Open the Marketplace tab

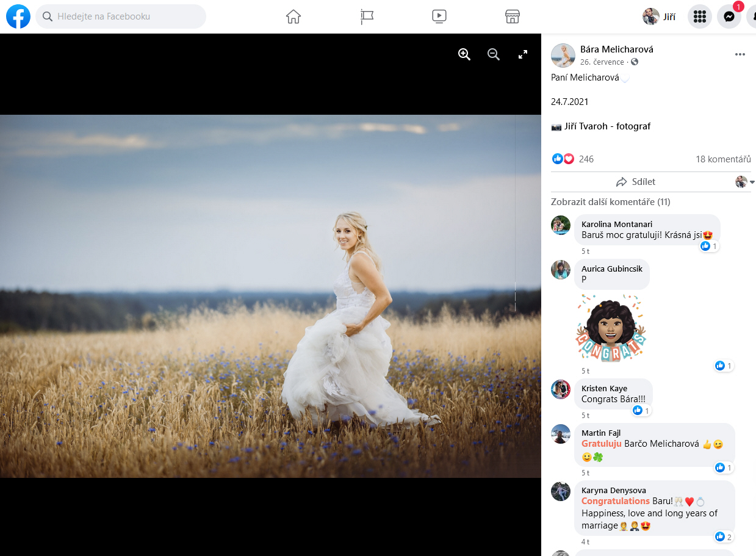(513, 16)
